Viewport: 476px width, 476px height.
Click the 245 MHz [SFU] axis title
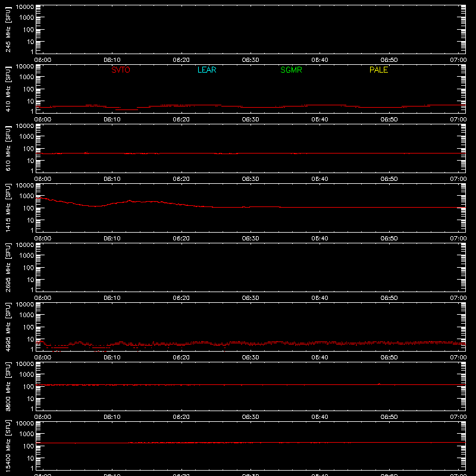point(8,29)
